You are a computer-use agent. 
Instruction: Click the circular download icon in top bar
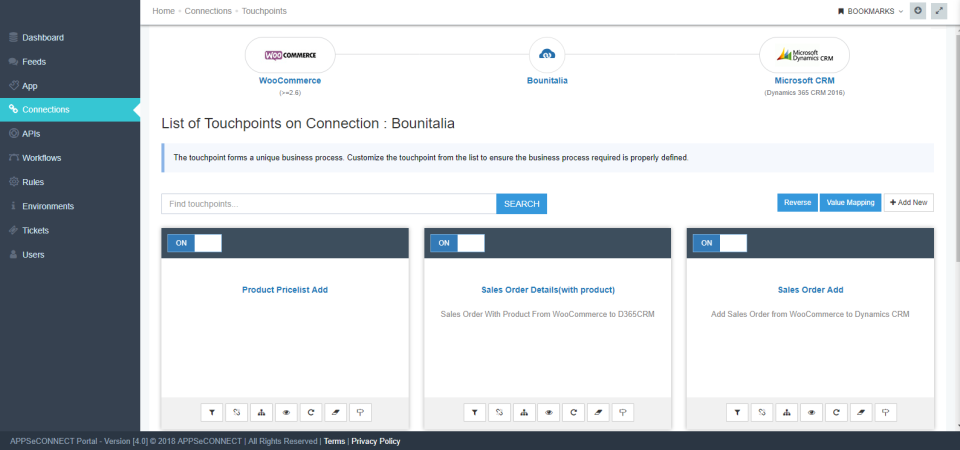pos(918,11)
